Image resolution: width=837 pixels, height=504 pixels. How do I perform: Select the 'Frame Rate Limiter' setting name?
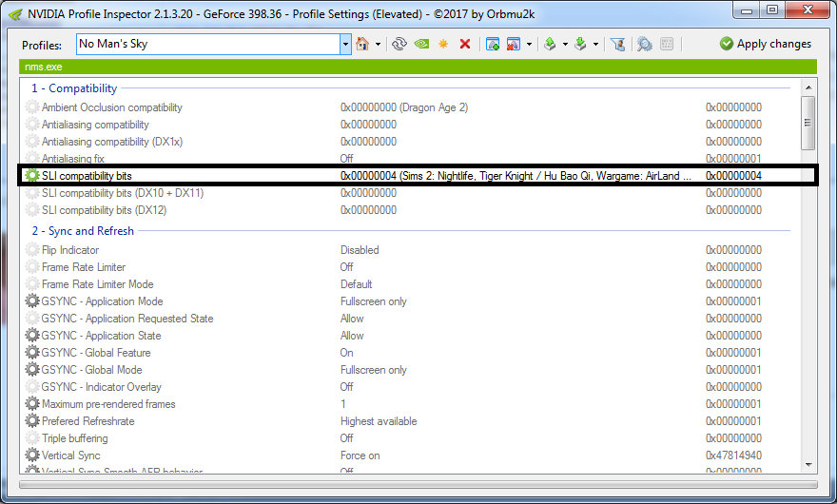pyautogui.click(x=84, y=267)
